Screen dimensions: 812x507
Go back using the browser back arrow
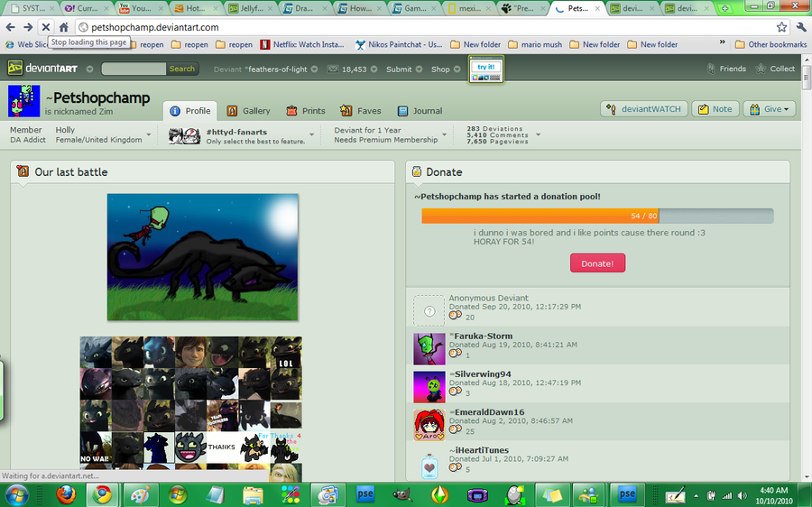pos(10,27)
